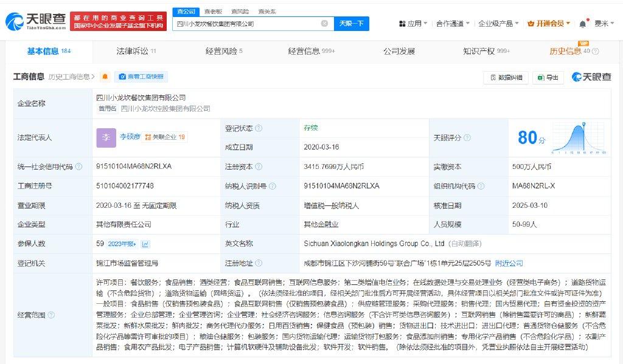
Task: Click staff size value 50-99人
Action: 524,224
